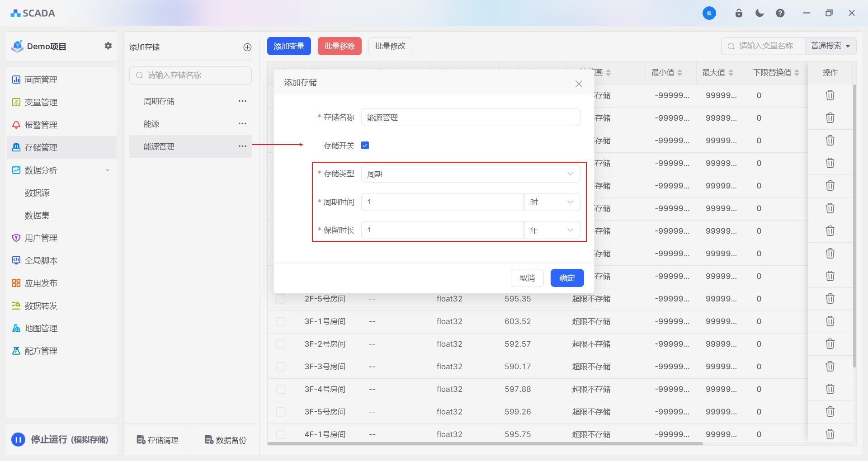The width and height of the screenshot is (868, 461).
Task: Switch to dark mode with moon icon
Action: pyautogui.click(x=759, y=13)
